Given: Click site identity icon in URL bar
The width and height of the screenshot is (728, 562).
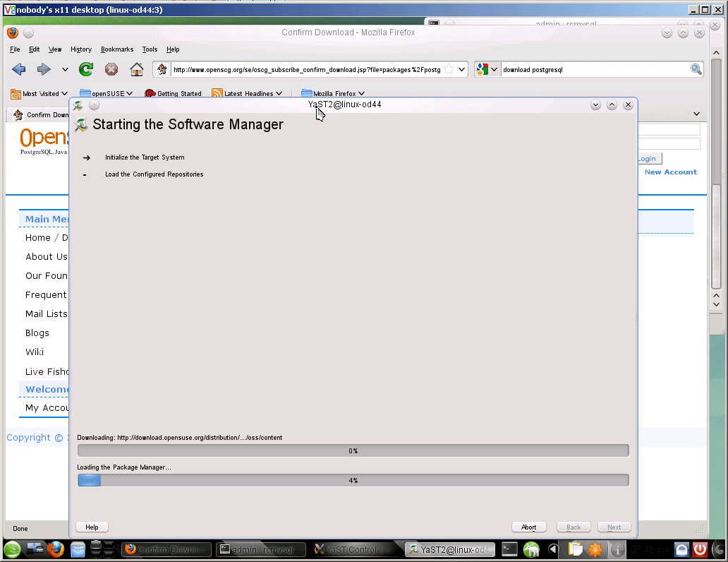Looking at the screenshot, I should click(x=162, y=69).
